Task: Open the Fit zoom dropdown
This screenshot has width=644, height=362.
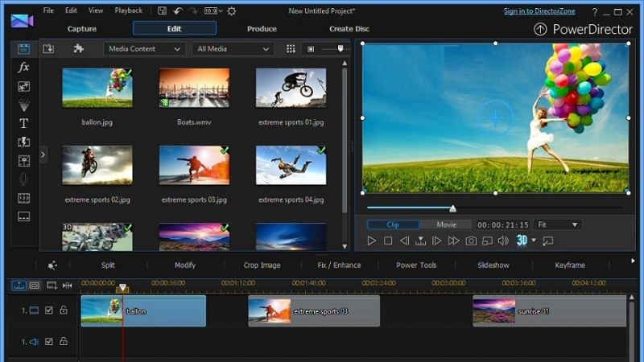Action: click(x=557, y=224)
